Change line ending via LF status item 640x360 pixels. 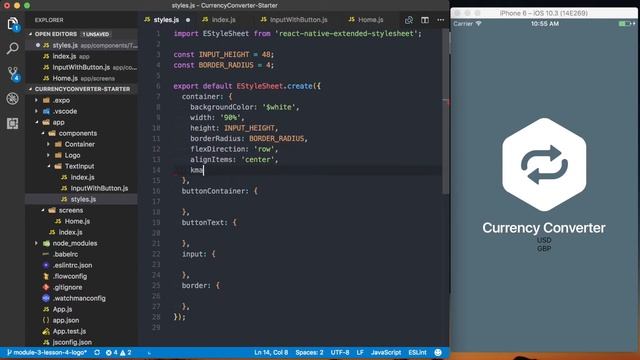[x=360, y=352]
